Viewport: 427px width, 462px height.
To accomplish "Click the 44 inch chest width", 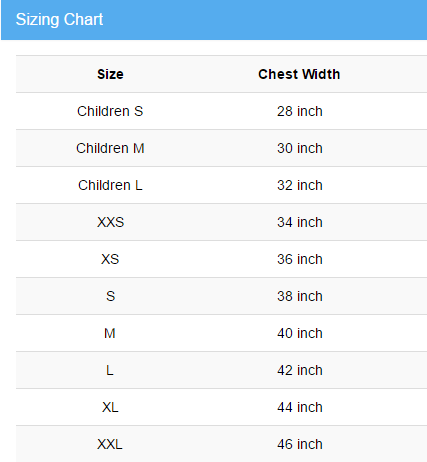I will coord(300,407).
